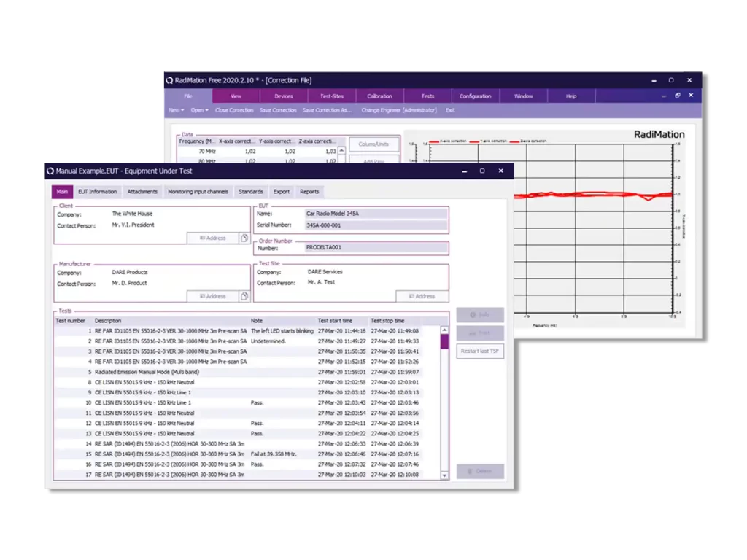
Task: Click Save Correction As in the toolbar
Action: tap(328, 110)
